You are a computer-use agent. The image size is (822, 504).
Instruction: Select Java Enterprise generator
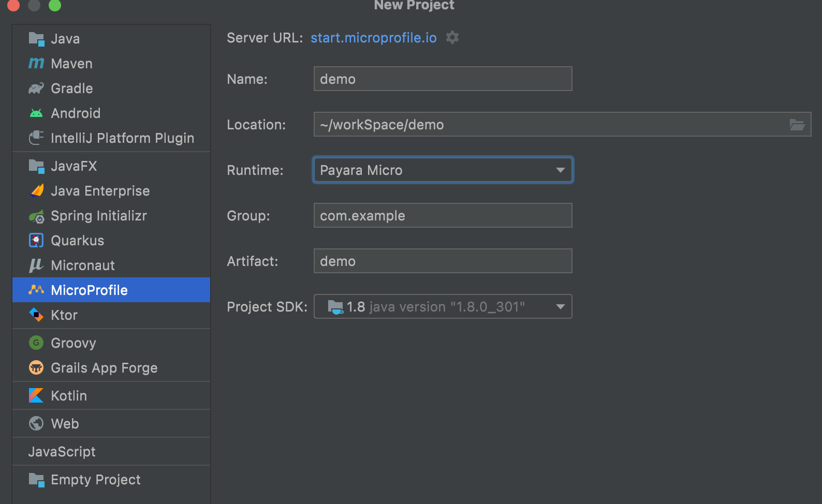111,191
